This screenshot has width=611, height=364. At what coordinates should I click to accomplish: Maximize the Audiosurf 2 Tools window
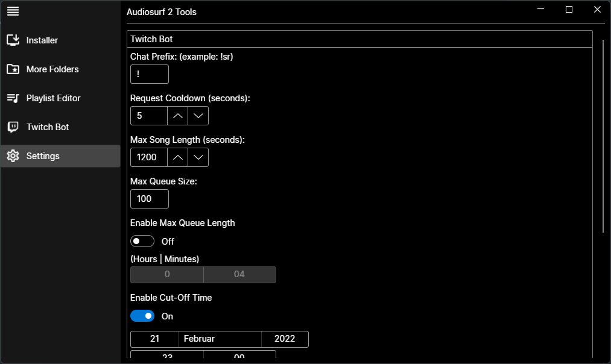(x=569, y=10)
